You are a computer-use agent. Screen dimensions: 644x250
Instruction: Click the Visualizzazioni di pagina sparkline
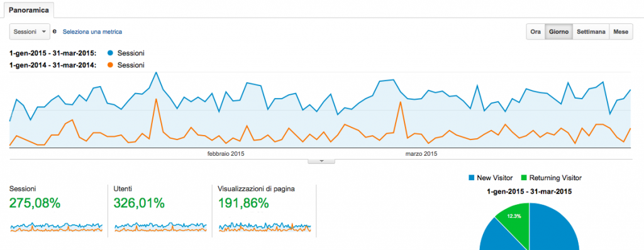pyautogui.click(x=265, y=227)
